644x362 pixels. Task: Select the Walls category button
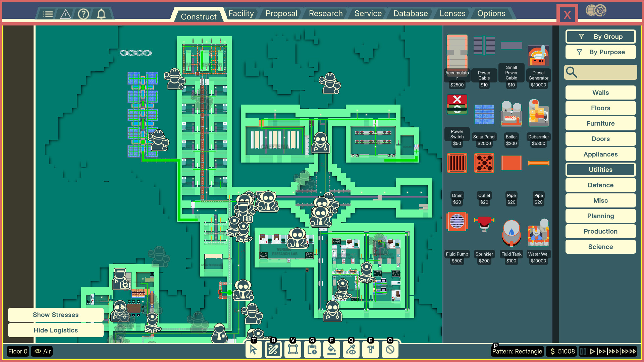pos(600,93)
